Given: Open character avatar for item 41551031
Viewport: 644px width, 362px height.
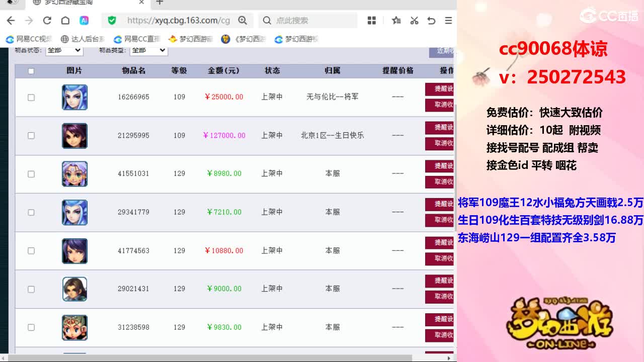Looking at the screenshot, I should click(74, 174).
